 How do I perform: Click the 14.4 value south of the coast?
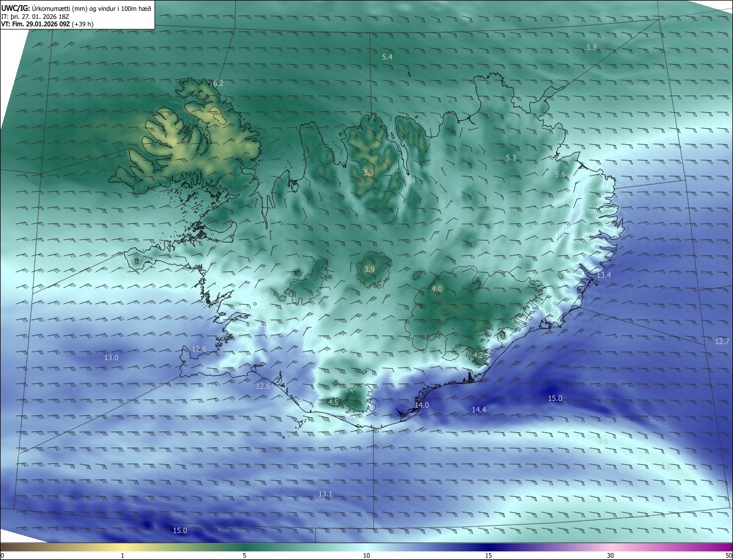point(479,409)
